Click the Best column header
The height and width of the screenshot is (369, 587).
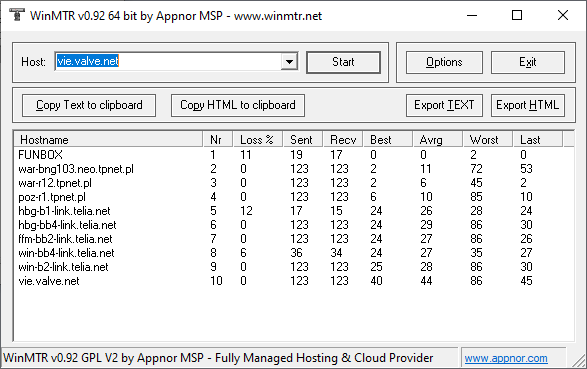coord(388,140)
